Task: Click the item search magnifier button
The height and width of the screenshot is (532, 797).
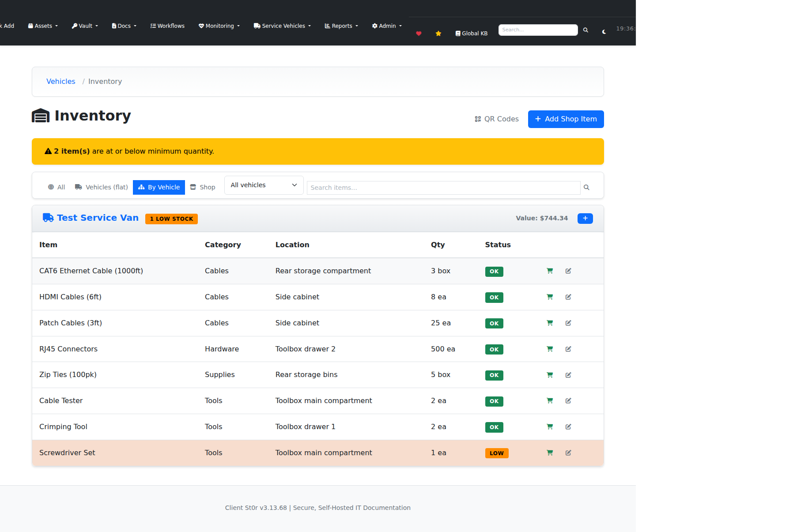Action: click(x=586, y=188)
